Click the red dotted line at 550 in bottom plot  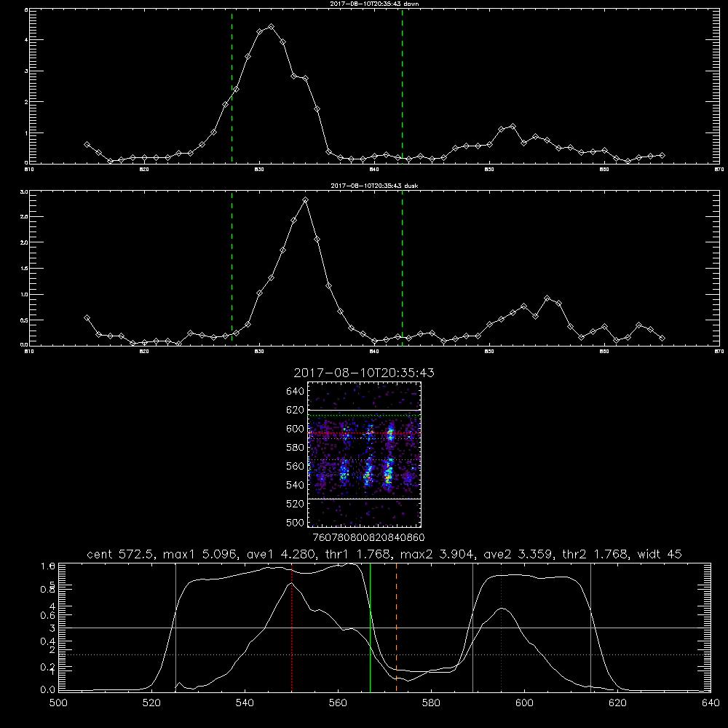[x=292, y=628]
